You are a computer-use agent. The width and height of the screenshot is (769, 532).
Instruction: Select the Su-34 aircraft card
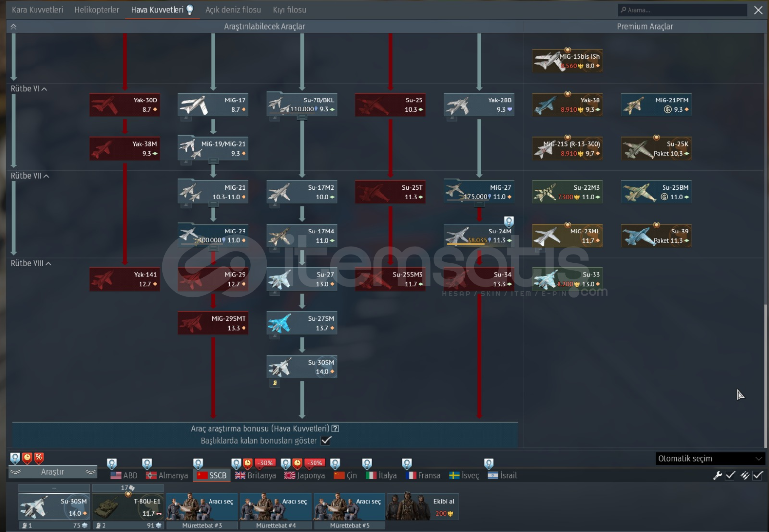(x=479, y=279)
